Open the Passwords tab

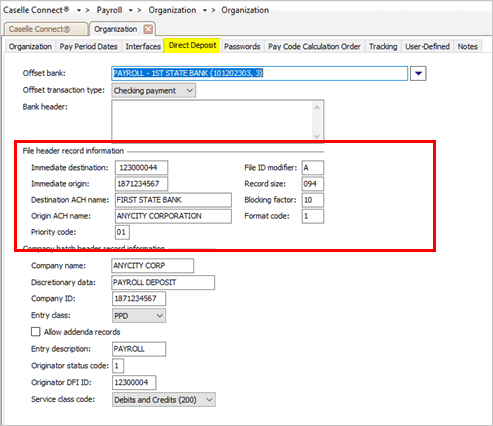click(x=242, y=46)
